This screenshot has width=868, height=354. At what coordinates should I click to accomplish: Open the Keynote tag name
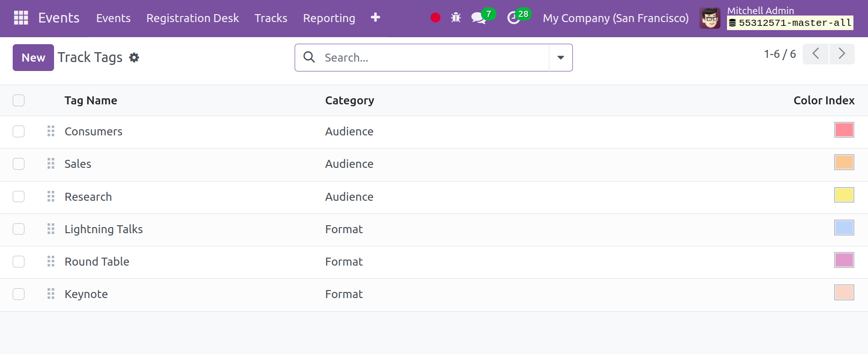pos(86,294)
